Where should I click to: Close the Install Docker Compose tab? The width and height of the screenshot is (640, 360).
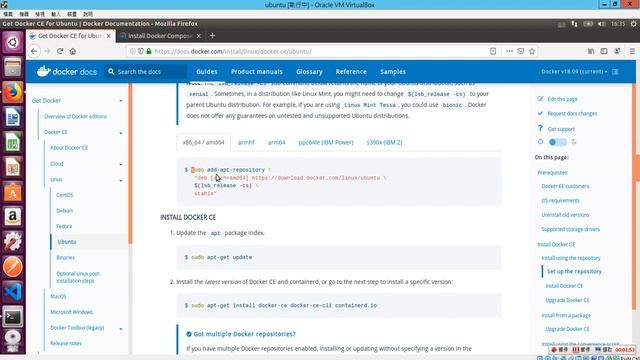[199, 36]
